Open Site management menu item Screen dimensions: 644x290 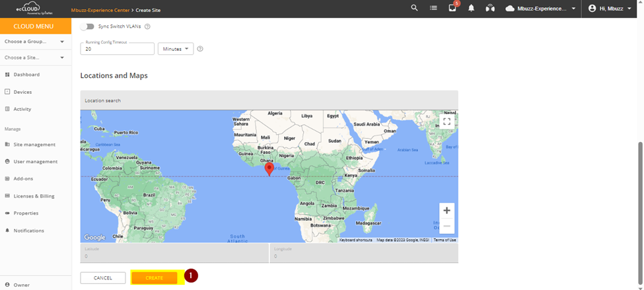pyautogui.click(x=34, y=145)
